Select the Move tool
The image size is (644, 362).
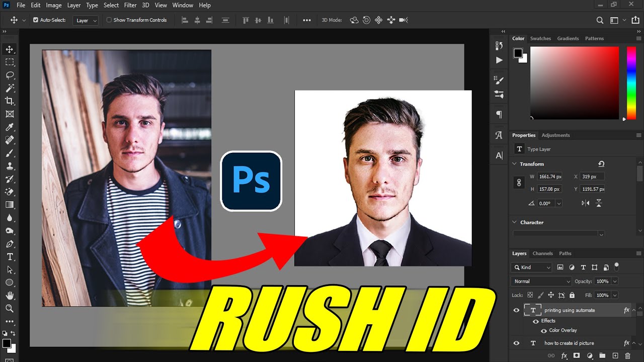[10, 49]
